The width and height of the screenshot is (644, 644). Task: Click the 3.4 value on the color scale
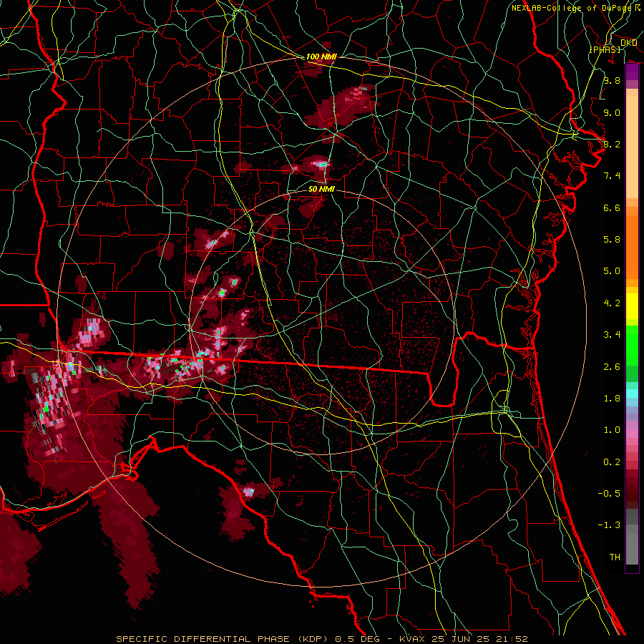[612, 335]
